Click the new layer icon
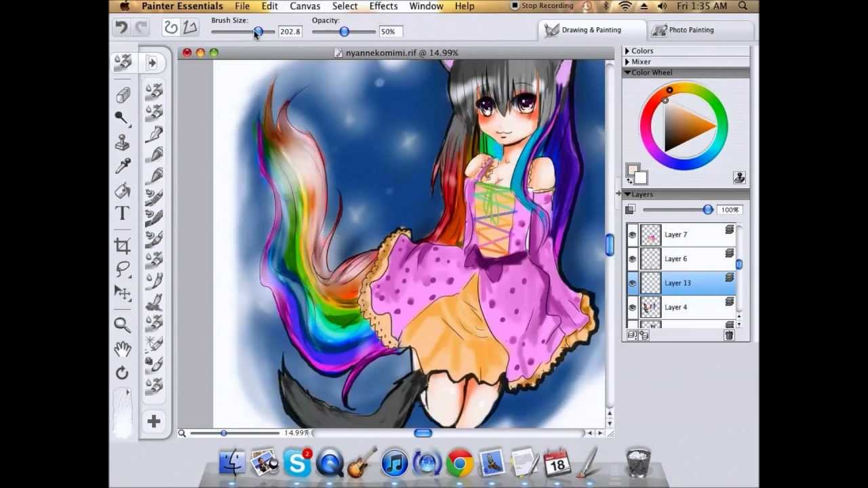Screen dimensions: 868x488 [x=644, y=335]
